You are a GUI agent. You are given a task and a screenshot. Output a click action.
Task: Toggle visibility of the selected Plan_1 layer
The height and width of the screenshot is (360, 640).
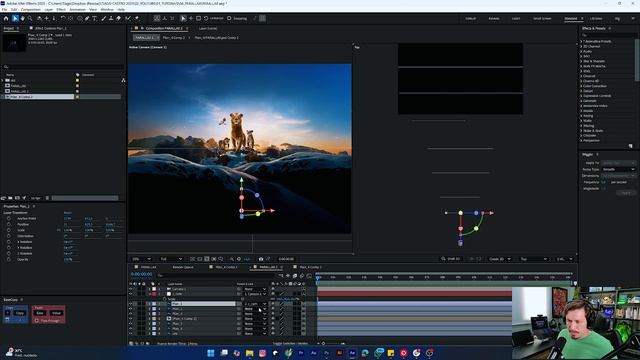click(131, 304)
